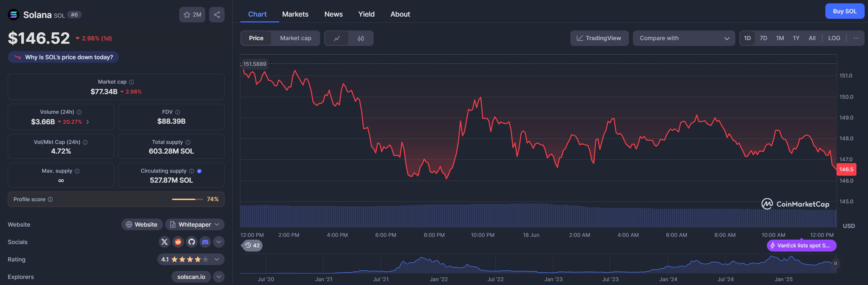Click the $88.39B FDV value

pyautogui.click(x=171, y=121)
